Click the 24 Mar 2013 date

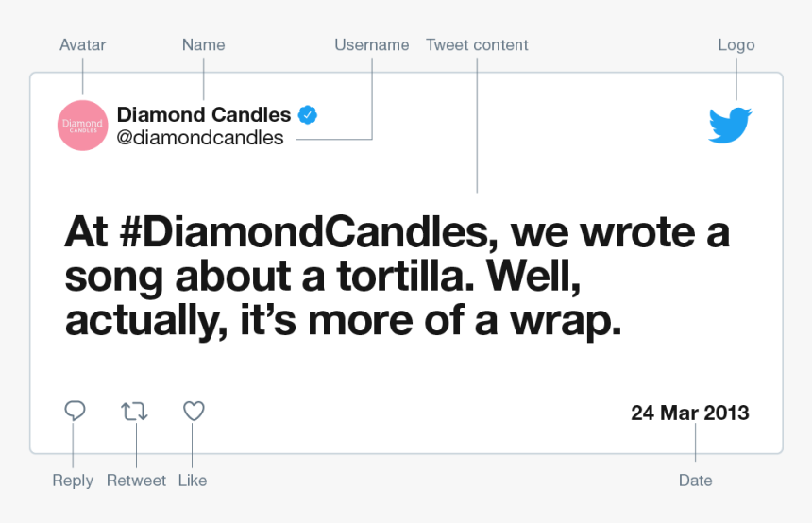690,413
